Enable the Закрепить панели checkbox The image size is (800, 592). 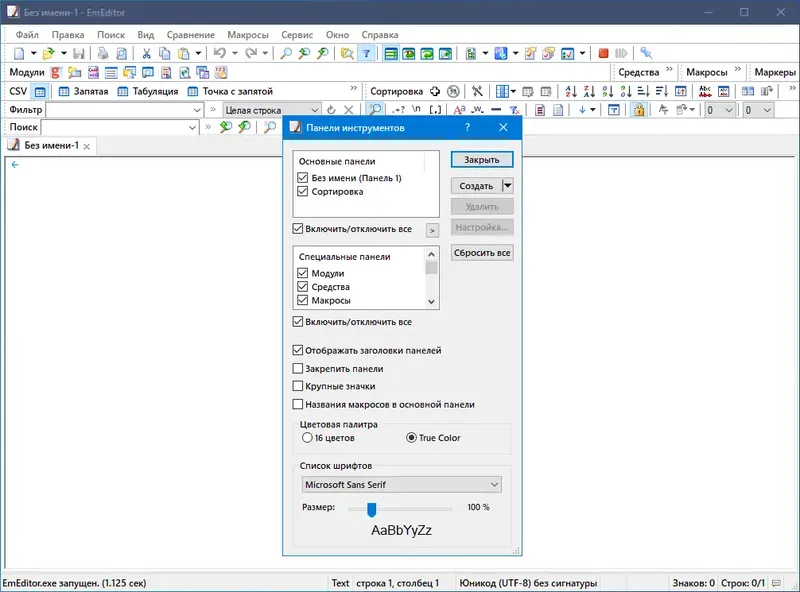298,369
